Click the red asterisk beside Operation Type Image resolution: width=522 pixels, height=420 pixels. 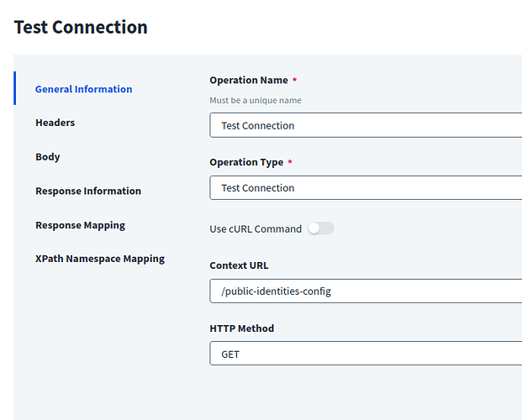291,162
